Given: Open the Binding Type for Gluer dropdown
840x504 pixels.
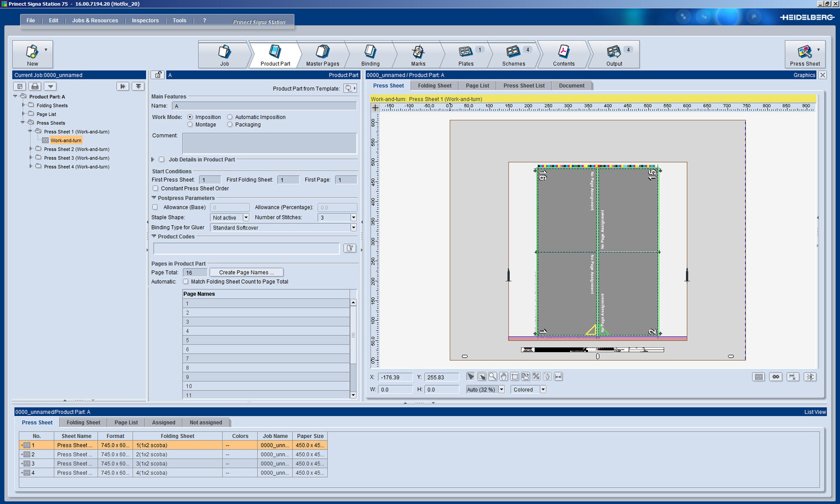Looking at the screenshot, I should [353, 228].
